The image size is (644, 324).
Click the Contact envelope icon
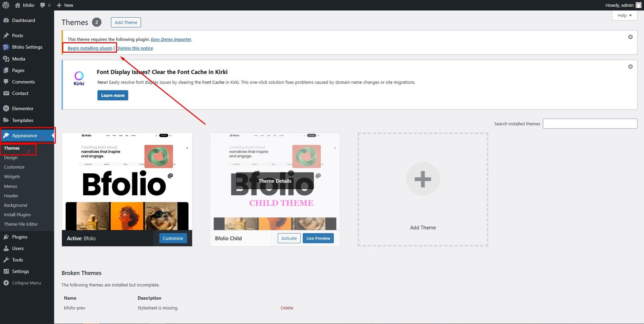[6, 93]
